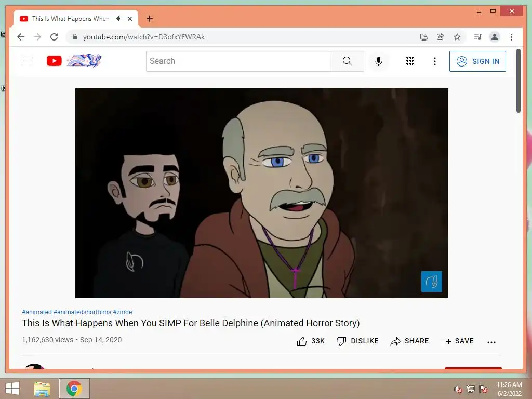The image size is (532, 399).
Task: Open a new browser tab
Action: point(150,19)
